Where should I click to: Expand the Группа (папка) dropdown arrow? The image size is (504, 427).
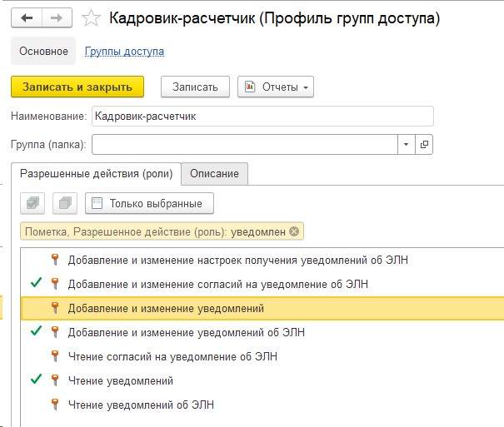tap(407, 145)
